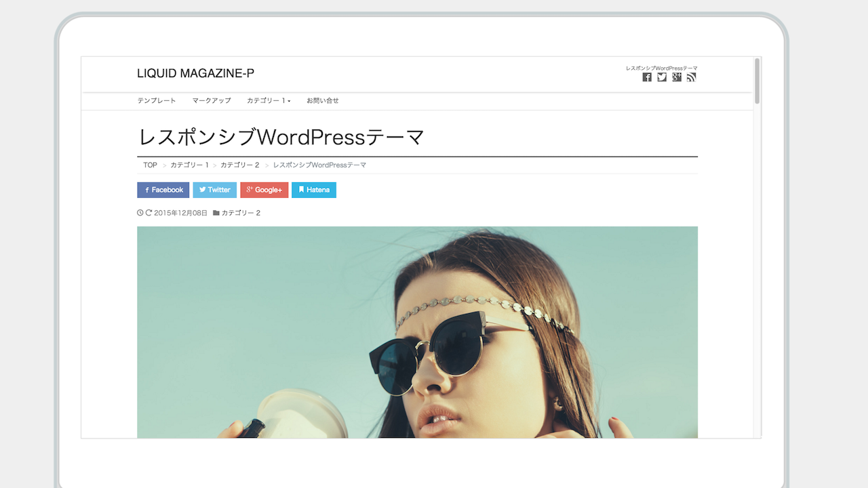Share the post with the blue Facebook button
This screenshot has height=488, width=868.
[x=163, y=190]
